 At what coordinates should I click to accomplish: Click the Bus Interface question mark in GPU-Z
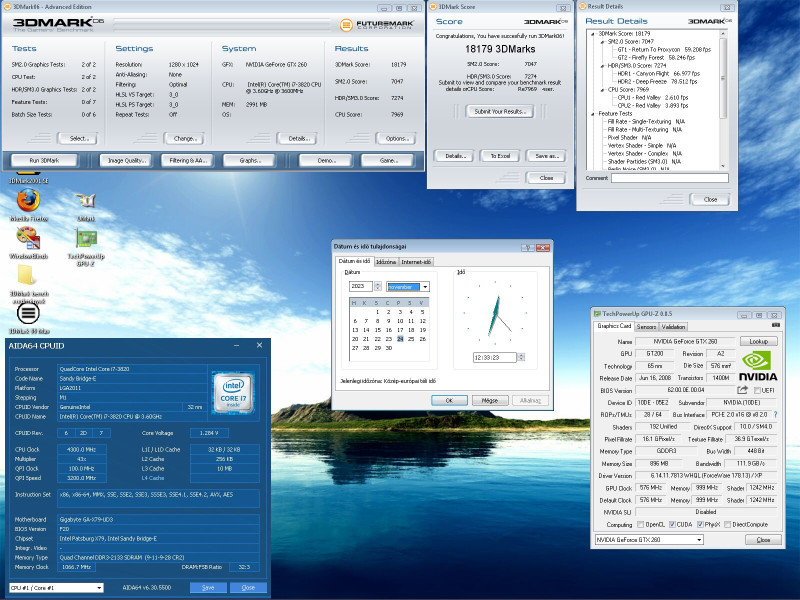[x=776, y=414]
